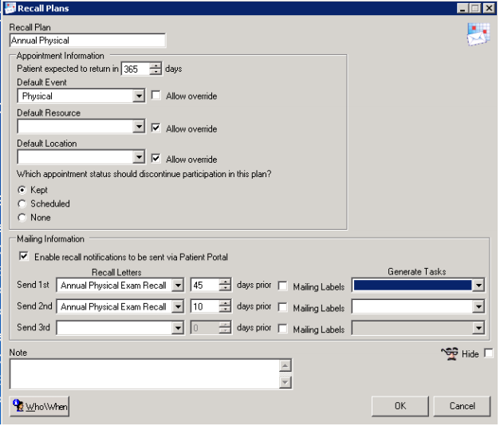504x430 pixels.
Task: Increment Send 1st days prior value
Action: click(225, 282)
